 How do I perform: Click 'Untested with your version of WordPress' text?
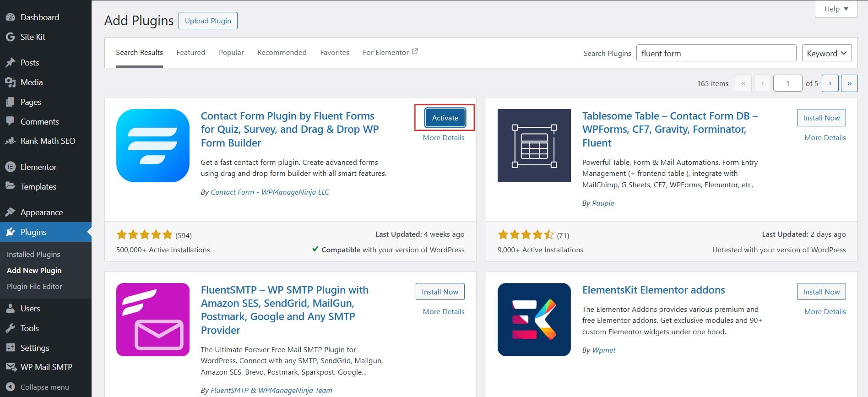(x=779, y=250)
